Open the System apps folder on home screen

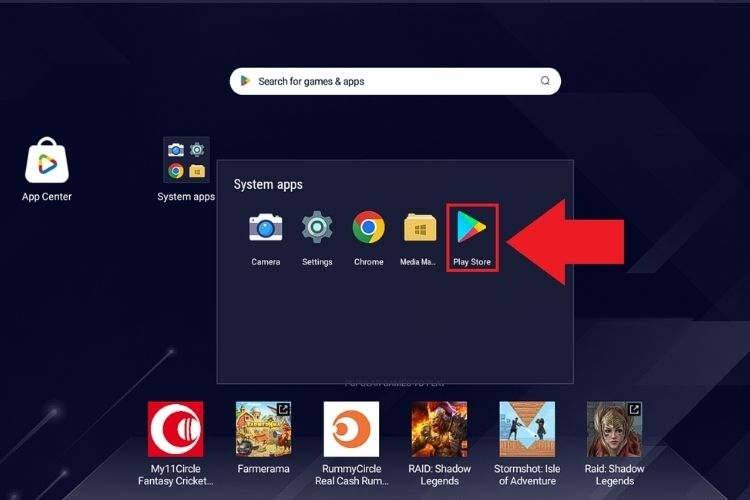pyautogui.click(x=186, y=160)
